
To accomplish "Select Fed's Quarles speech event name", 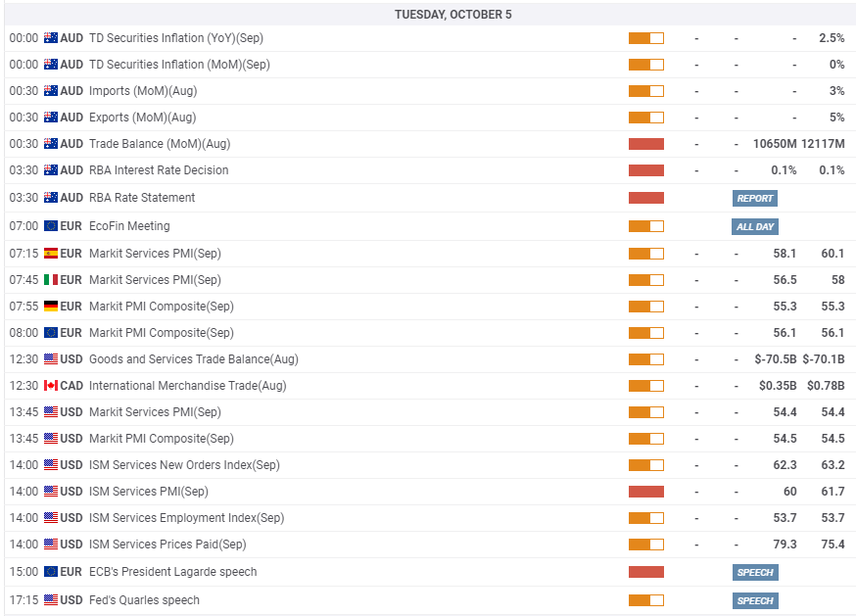I will tap(145, 600).
